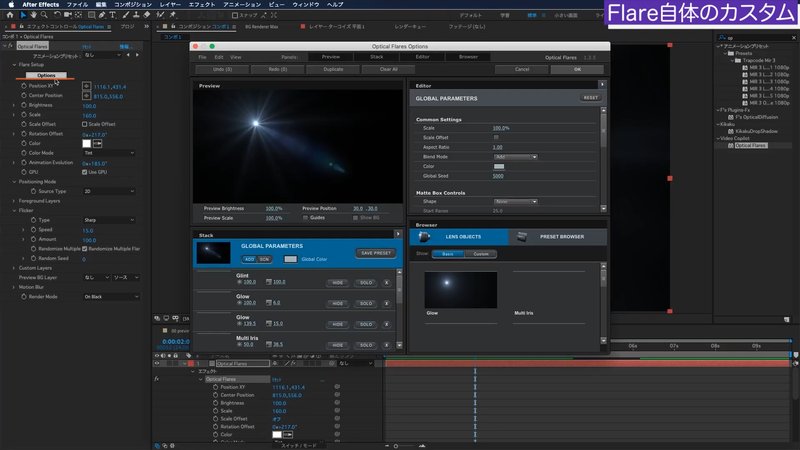This screenshot has width=800, height=450.
Task: Open the Matte Box Shape dropdown
Action: [515, 202]
